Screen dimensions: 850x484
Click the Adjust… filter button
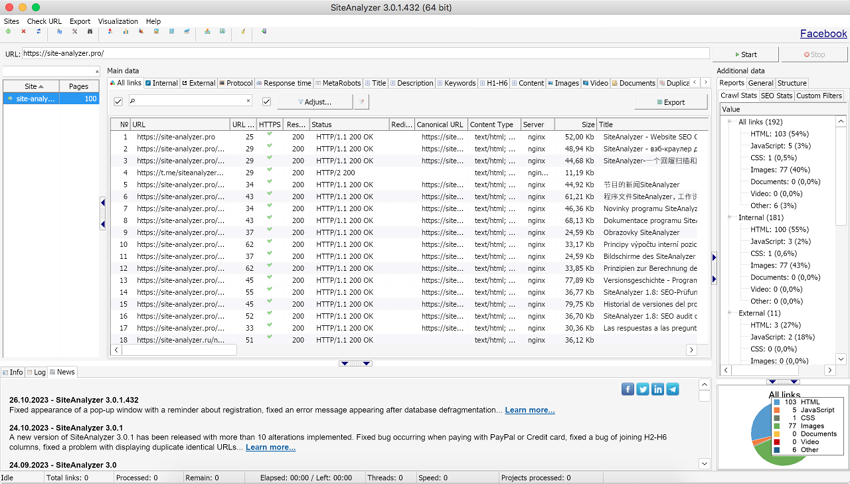tap(314, 102)
